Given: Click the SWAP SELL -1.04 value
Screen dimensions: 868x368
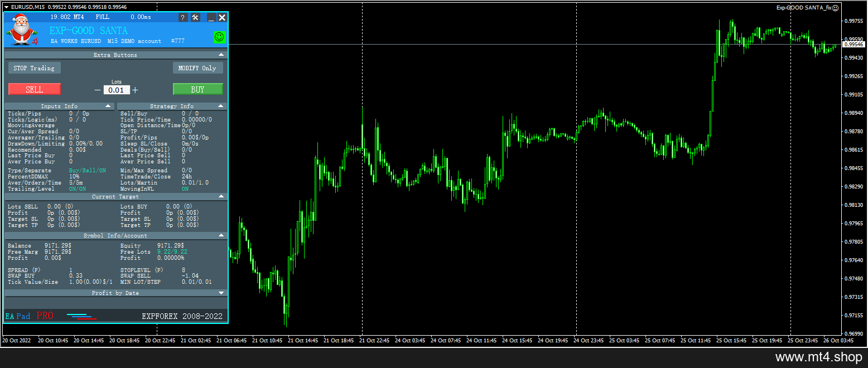Looking at the screenshot, I should [x=190, y=275].
